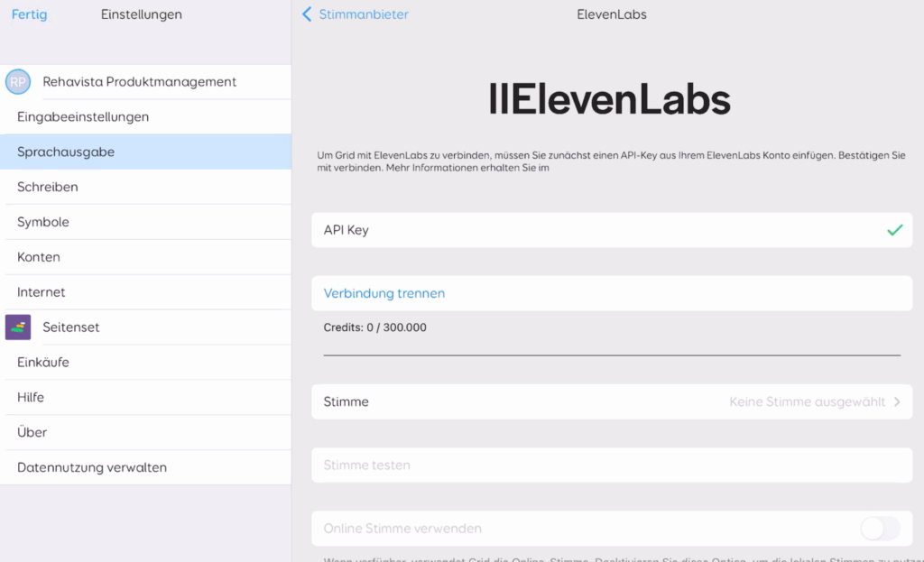The image size is (924, 562).
Task: Tap the Fertig button
Action: 30,14
